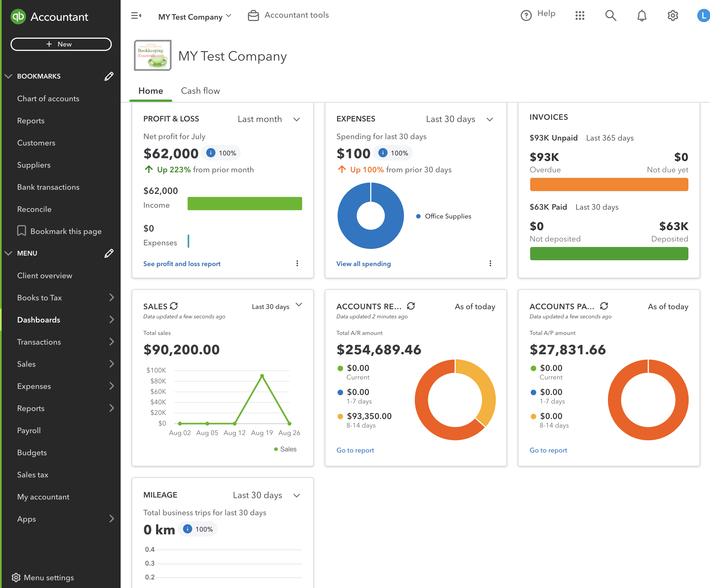Image resolution: width=710 pixels, height=588 pixels.
Task: Expand the Apps submenu
Action: pyautogui.click(x=112, y=519)
